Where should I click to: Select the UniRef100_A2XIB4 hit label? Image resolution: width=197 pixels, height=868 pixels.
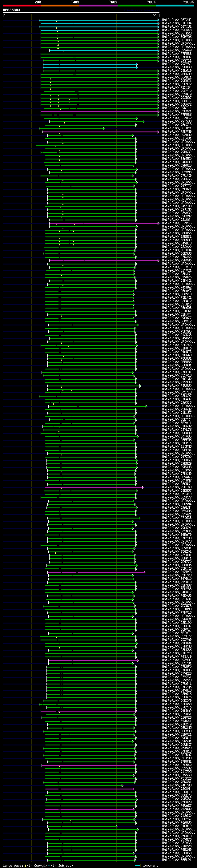[x=177, y=88]
